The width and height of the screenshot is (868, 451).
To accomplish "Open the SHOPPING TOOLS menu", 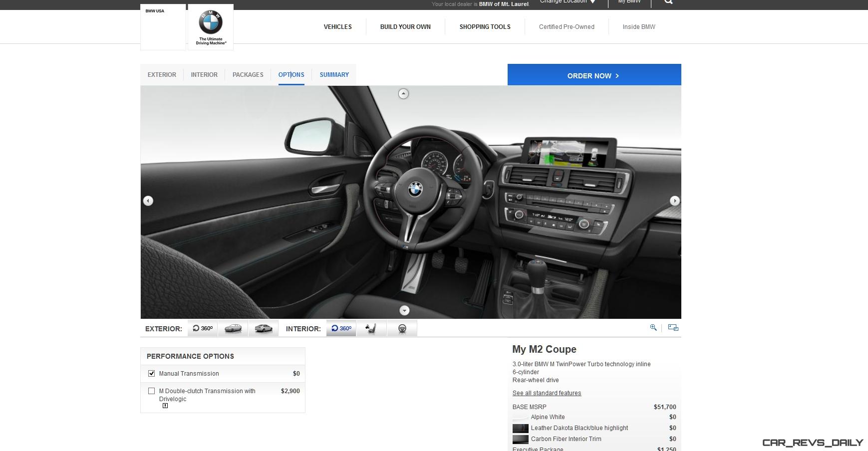I will click(485, 27).
